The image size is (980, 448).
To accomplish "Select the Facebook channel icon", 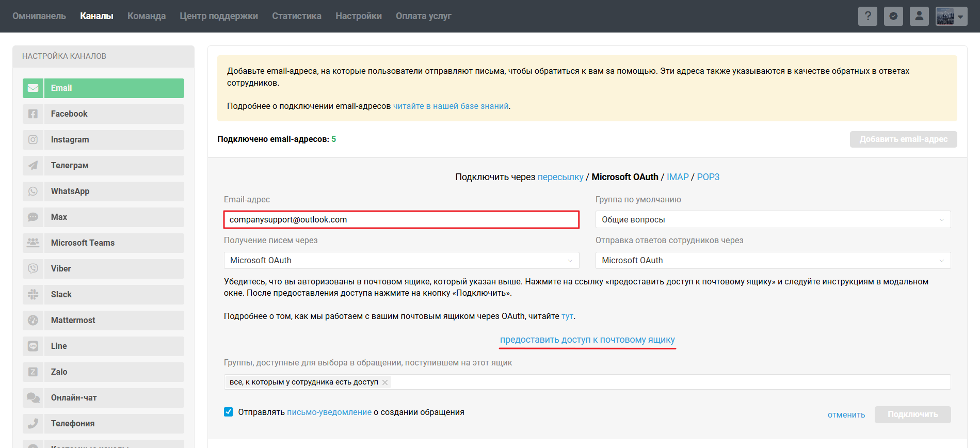I will tap(33, 114).
